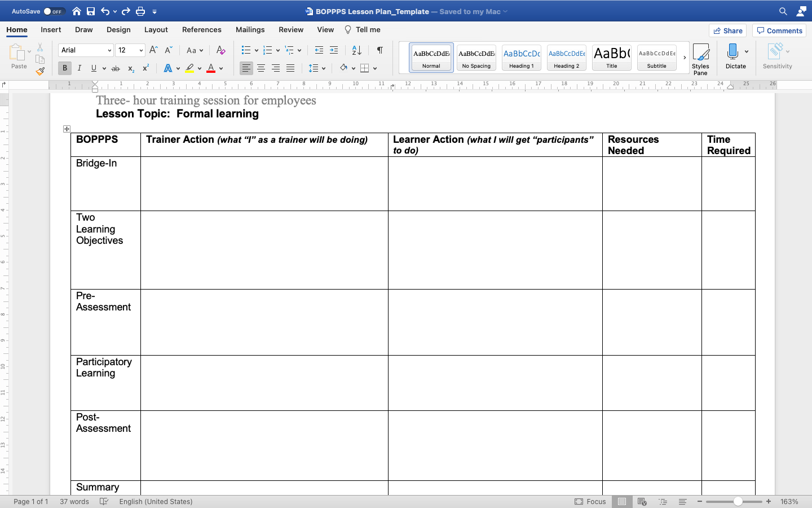Apply yellow text highlight color
Screen dimensions: 812x508
[x=190, y=68]
